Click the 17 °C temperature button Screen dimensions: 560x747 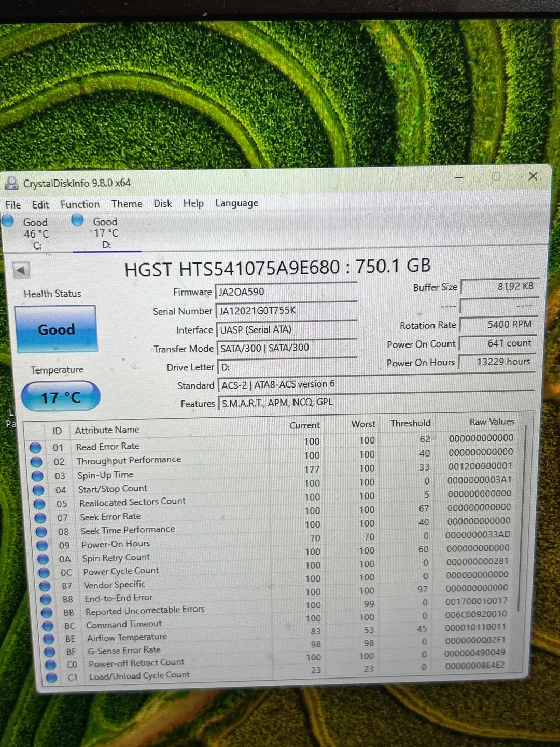tap(61, 397)
